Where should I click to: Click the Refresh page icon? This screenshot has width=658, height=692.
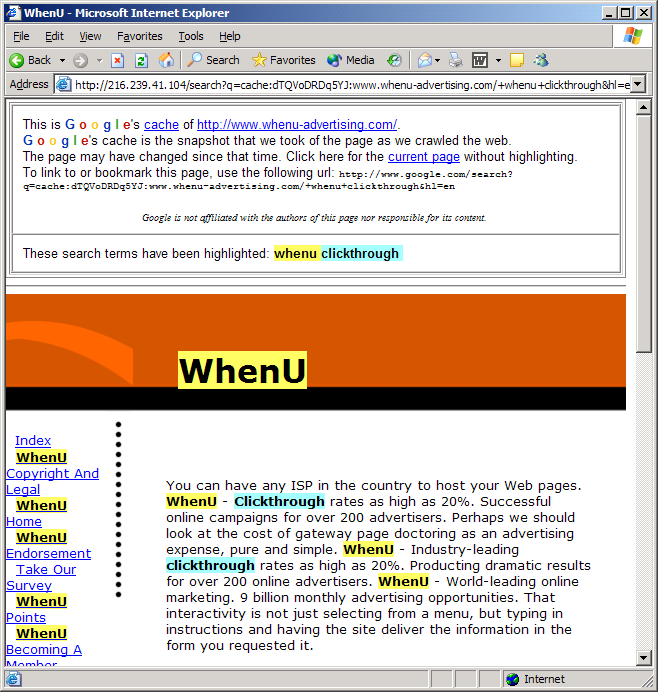(x=141, y=60)
